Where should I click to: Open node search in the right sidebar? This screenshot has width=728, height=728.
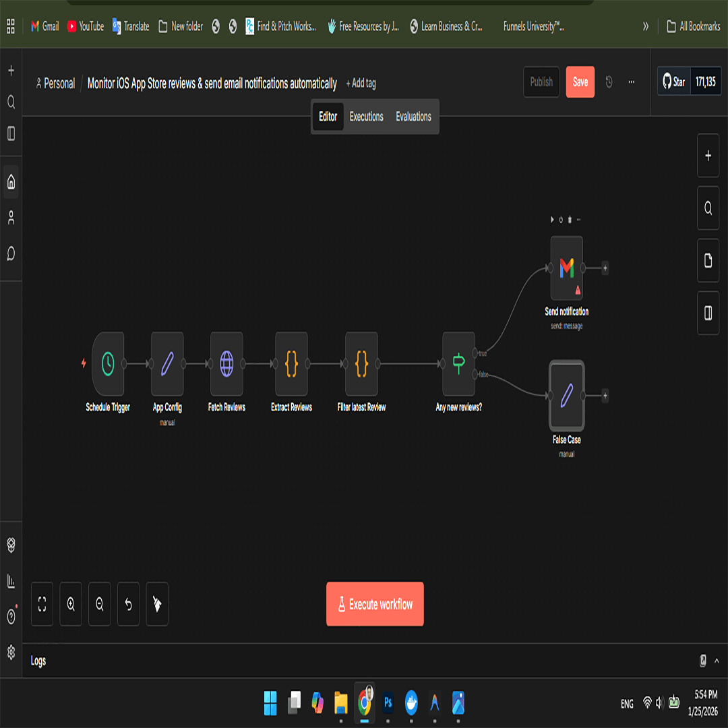[x=708, y=208]
